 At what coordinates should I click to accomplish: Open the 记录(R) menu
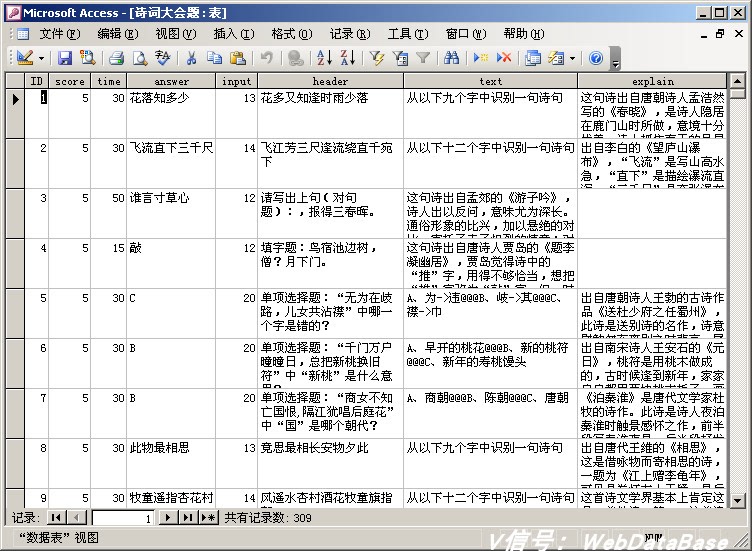(x=350, y=34)
